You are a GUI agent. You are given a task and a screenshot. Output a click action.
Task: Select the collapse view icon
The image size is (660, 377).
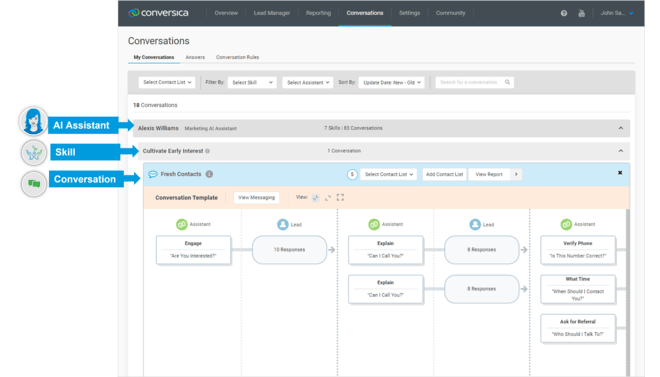[x=316, y=197]
